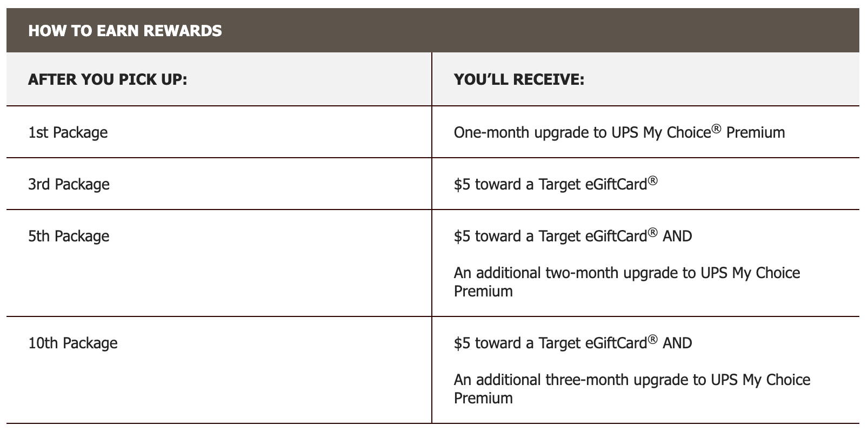Click the $5 Target eGiftCard text in 5th Package row
Viewport: 868px width, 432px height.
tap(550, 237)
